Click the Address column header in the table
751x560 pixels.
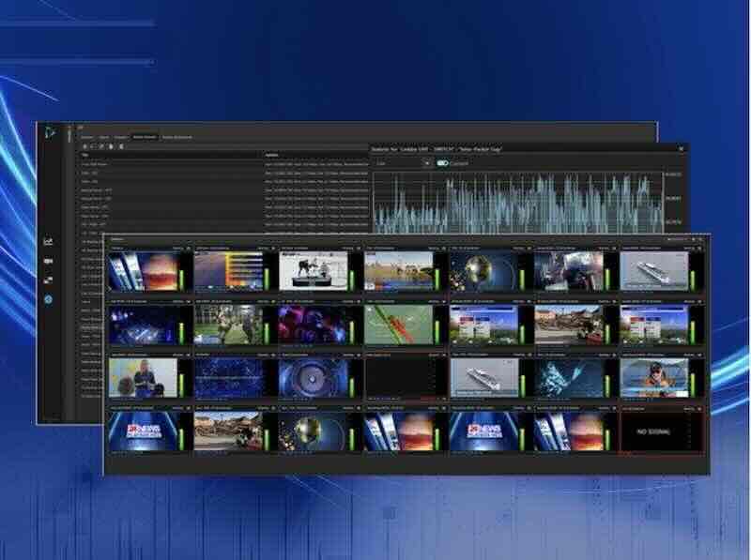tap(272, 155)
